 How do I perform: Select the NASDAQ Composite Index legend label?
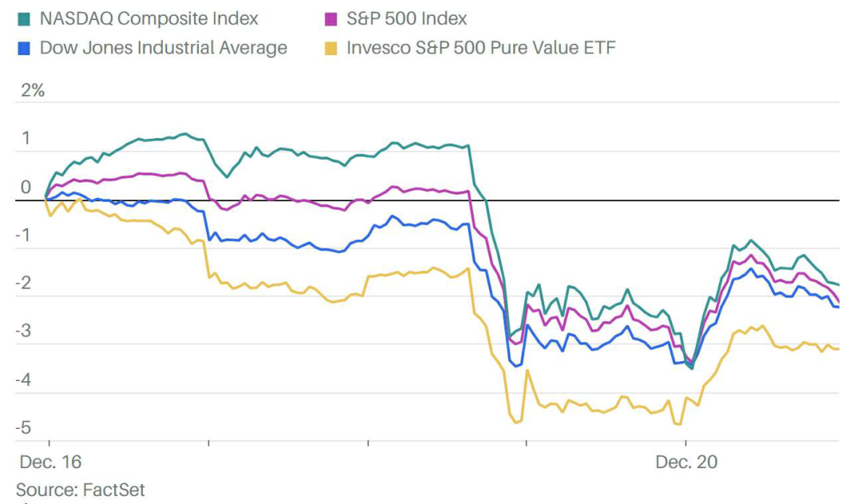[x=149, y=18]
